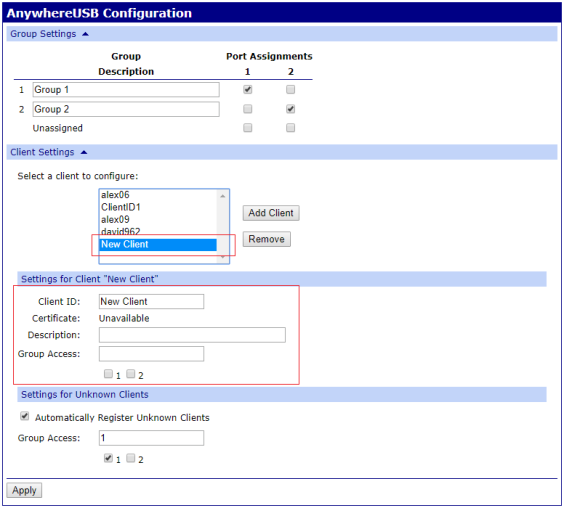Click the Add Client button
Image resolution: width=564 pixels, height=508 pixels.
click(271, 213)
